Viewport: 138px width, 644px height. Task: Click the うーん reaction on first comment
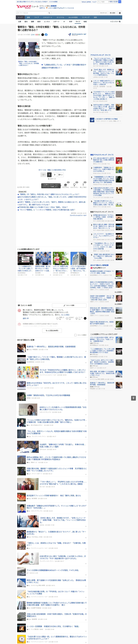click(x=77, y=318)
